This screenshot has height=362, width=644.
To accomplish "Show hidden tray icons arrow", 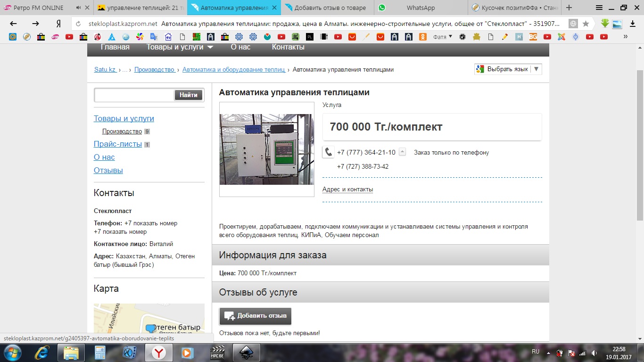I will tap(548, 353).
